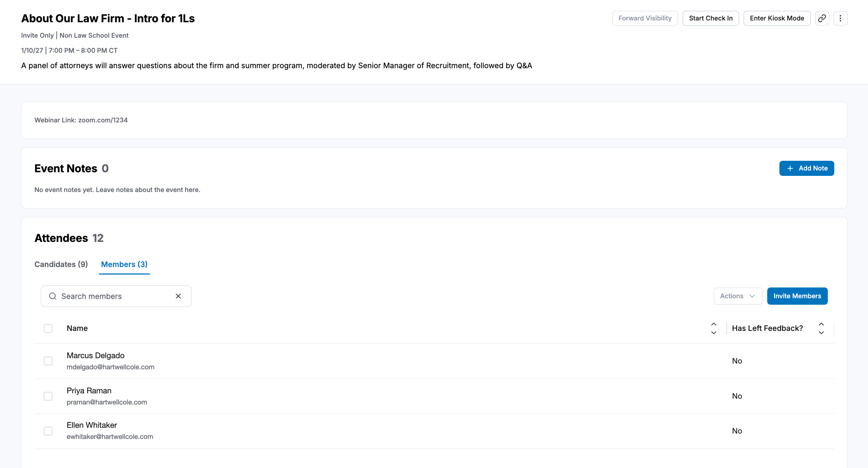Clear the member search with X icon
This screenshot has height=468, width=868.
(178, 296)
